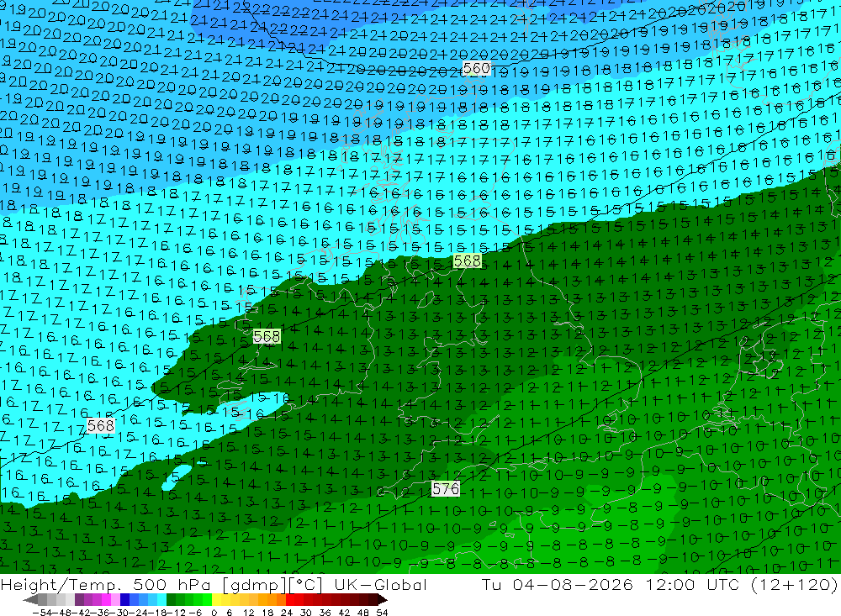
Task: Click the 'UK-Global' model name
Action: (x=381, y=584)
